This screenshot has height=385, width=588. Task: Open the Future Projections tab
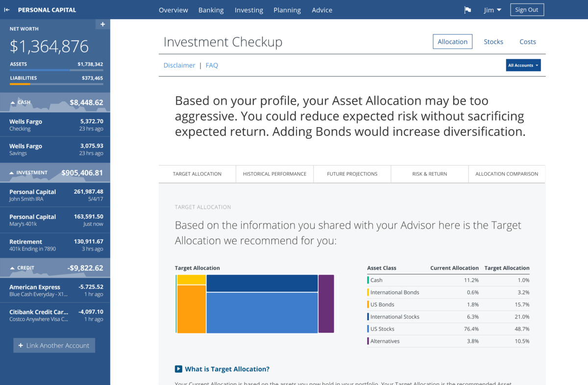(352, 174)
